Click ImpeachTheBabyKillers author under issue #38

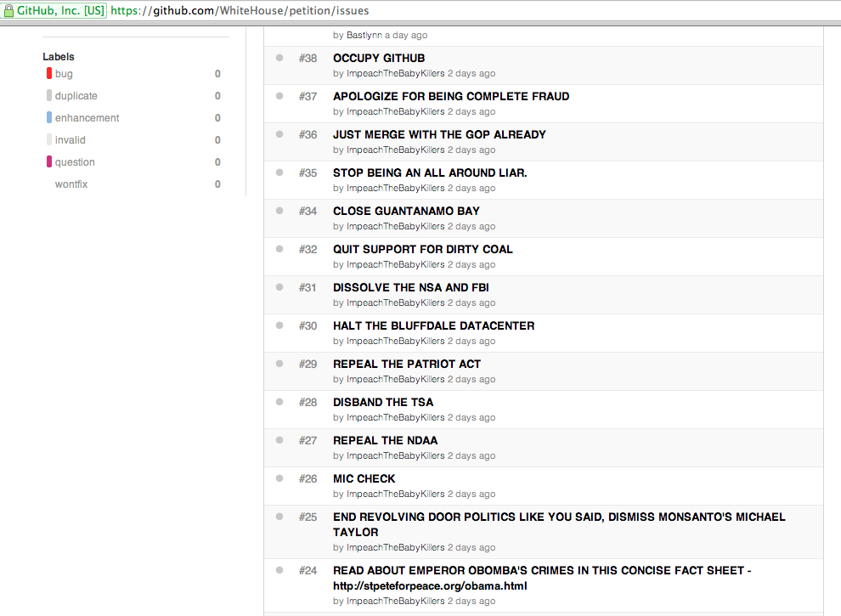tap(395, 74)
